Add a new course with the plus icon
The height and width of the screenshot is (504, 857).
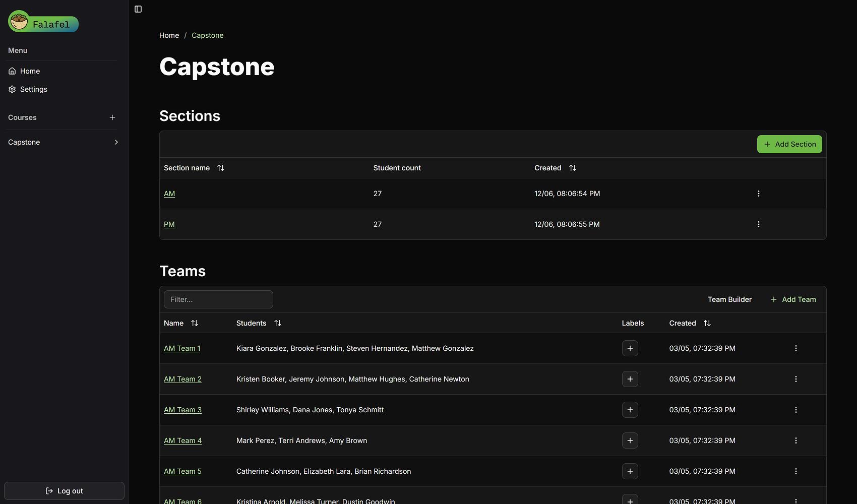point(112,117)
